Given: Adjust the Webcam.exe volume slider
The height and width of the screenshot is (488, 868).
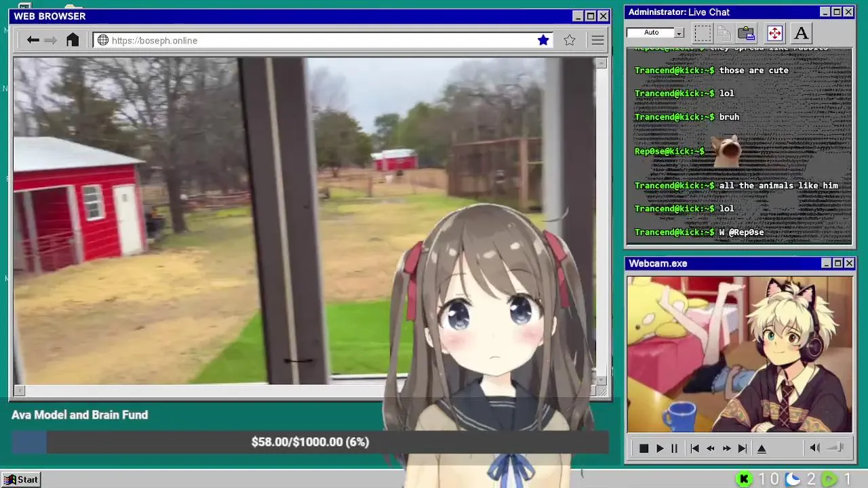Looking at the screenshot, I should (835, 447).
